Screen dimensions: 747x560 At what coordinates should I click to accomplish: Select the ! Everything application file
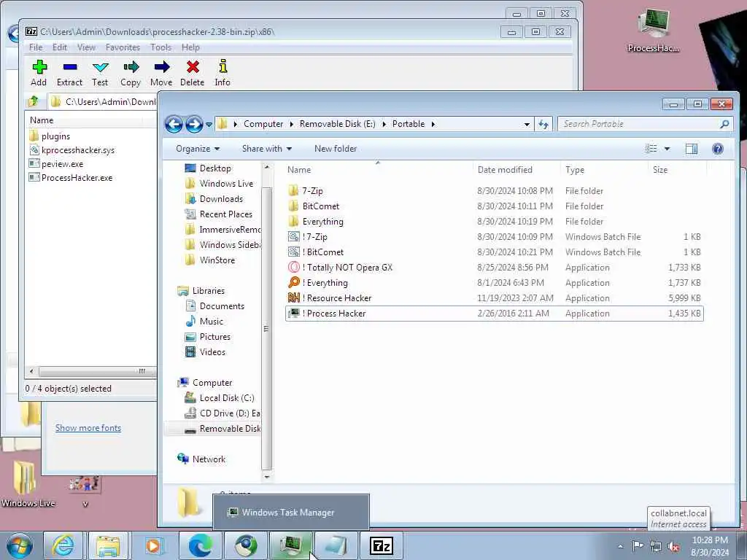(494, 283)
